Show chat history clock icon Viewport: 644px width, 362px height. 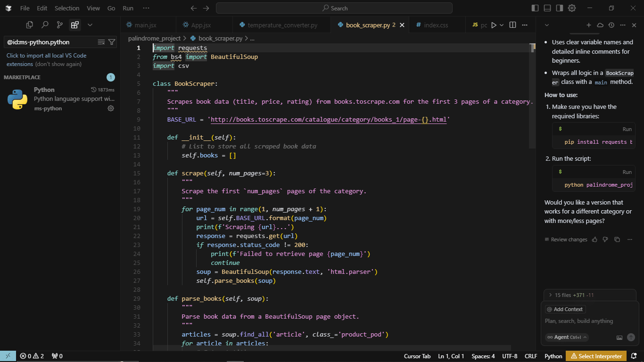[611, 25]
